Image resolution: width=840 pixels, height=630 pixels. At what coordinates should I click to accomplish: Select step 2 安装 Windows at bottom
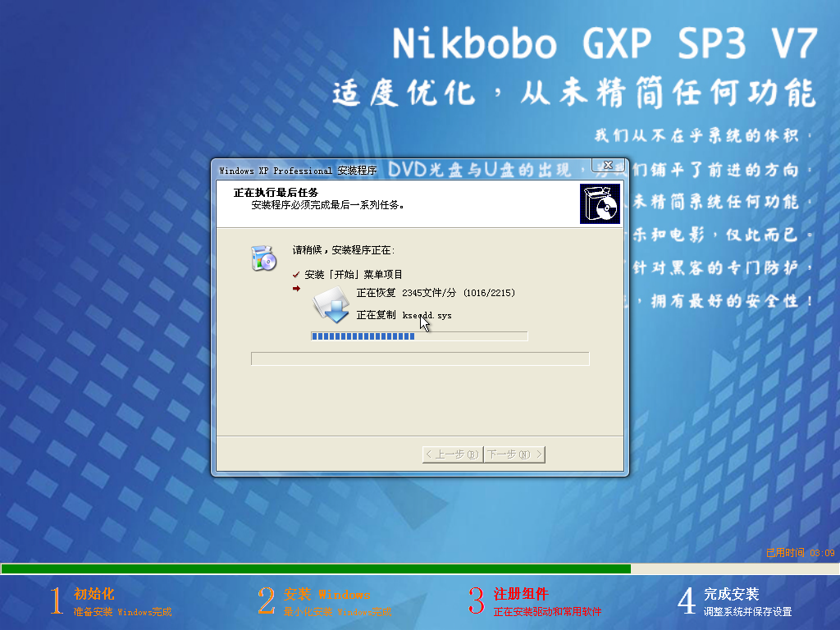pos(325,601)
